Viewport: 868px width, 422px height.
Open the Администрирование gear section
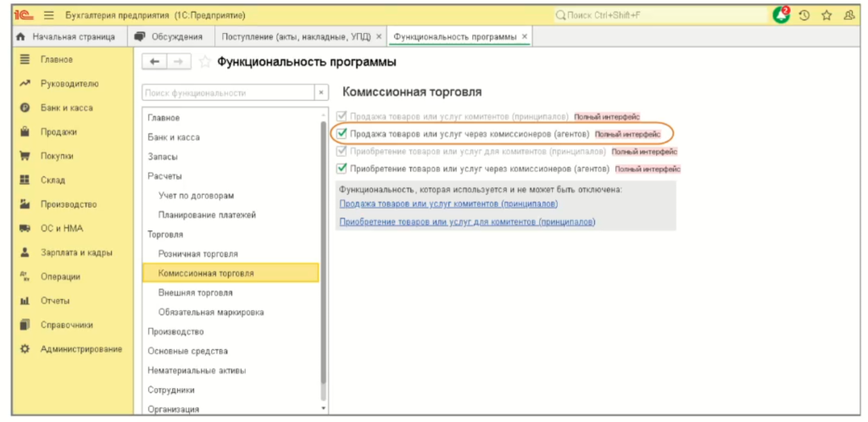pyautogui.click(x=81, y=348)
